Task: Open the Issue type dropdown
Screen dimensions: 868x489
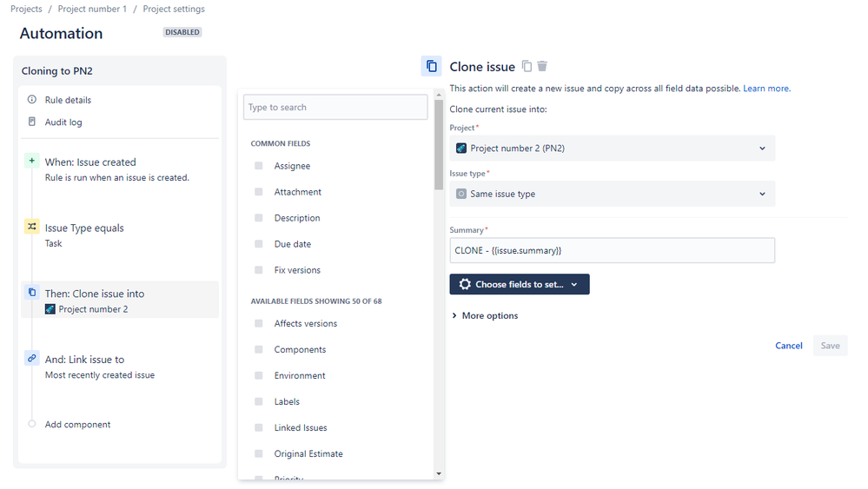Action: coord(613,195)
